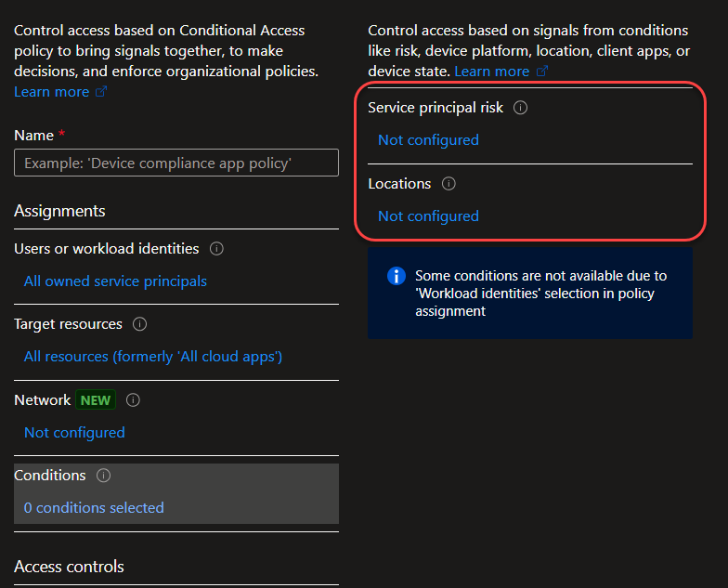Screen dimensions: 728x588
Task: Open Network Not configured link
Action: tap(74, 433)
